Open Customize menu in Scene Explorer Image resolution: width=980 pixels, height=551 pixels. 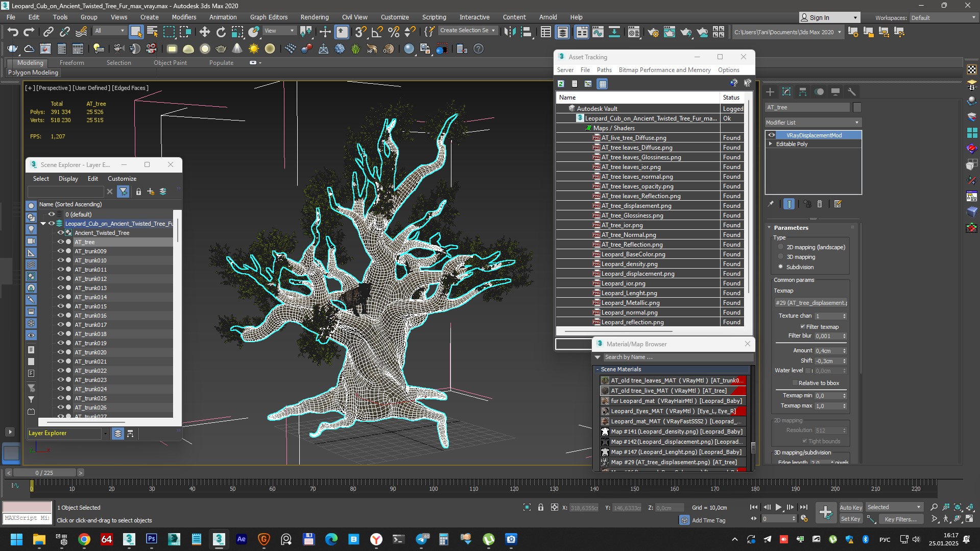(122, 179)
